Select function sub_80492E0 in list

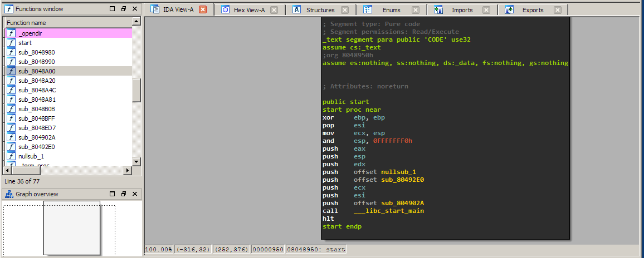(x=69, y=146)
